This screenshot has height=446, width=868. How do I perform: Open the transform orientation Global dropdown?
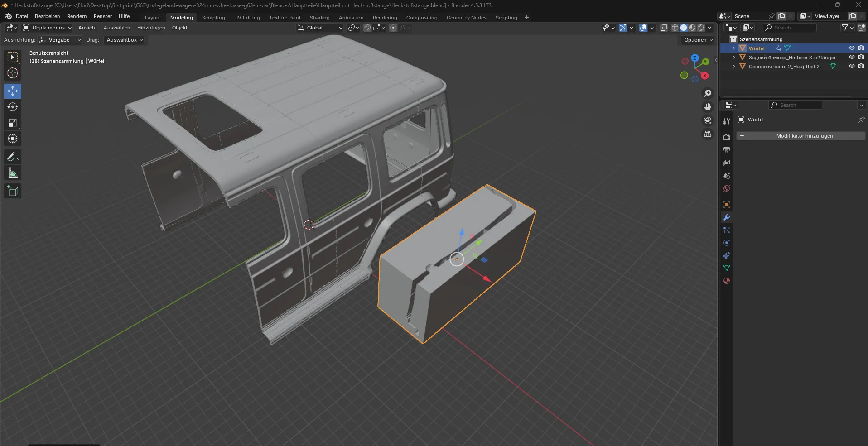coord(319,28)
